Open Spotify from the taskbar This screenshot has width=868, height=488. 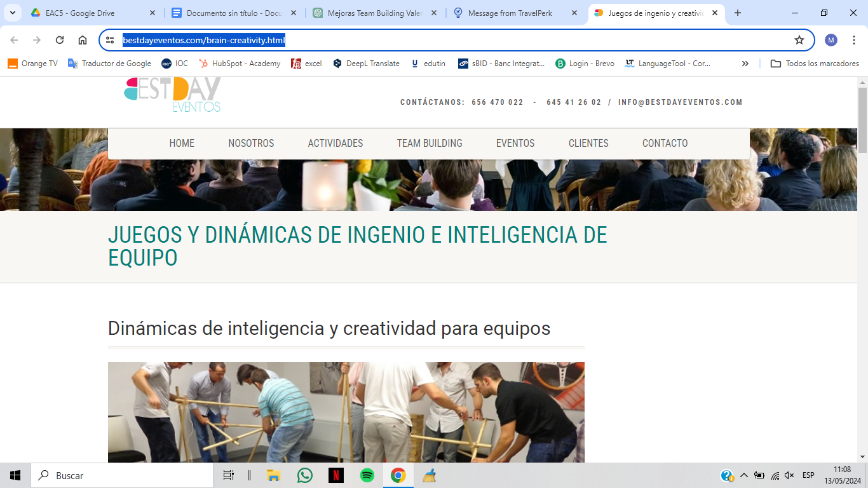[x=367, y=475]
